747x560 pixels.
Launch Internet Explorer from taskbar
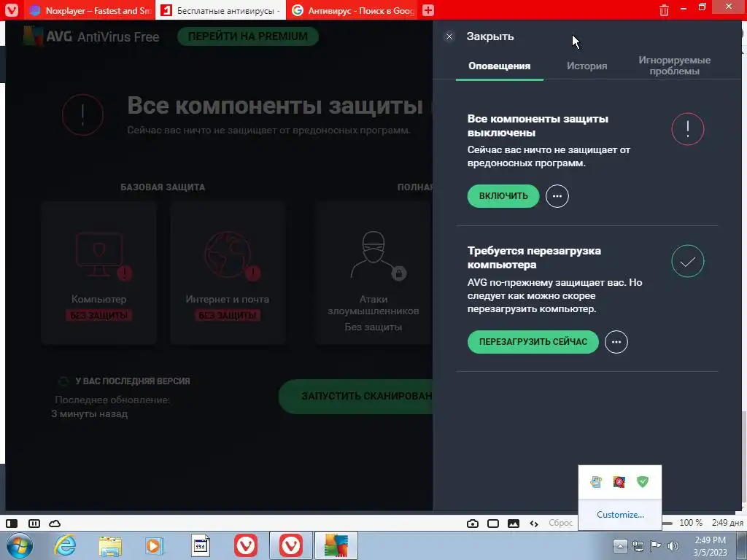pos(65,545)
